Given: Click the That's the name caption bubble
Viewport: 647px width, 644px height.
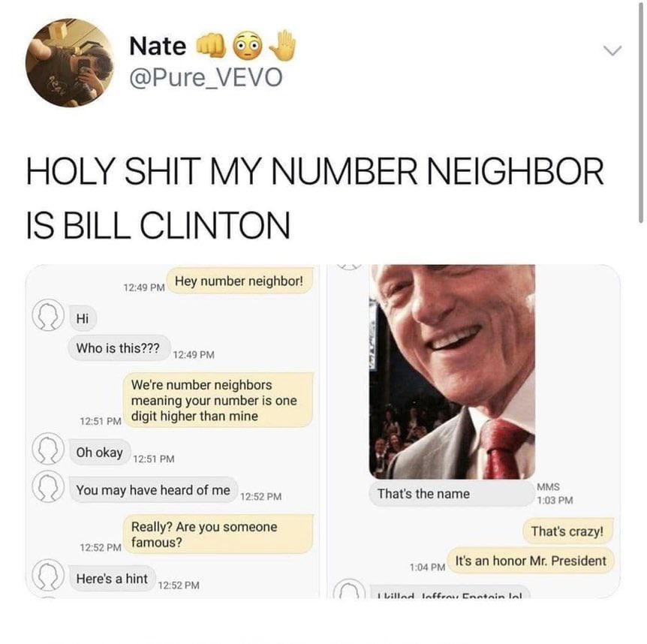Looking at the screenshot, I should tap(451, 493).
